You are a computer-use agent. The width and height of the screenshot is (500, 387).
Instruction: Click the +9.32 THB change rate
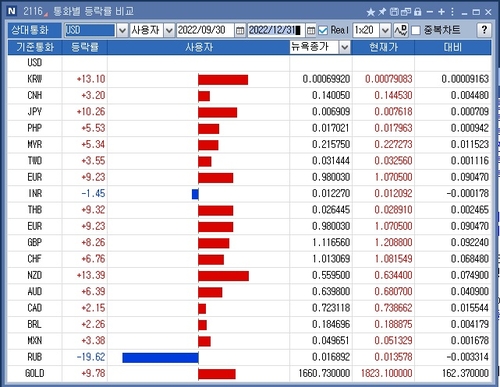pos(93,210)
